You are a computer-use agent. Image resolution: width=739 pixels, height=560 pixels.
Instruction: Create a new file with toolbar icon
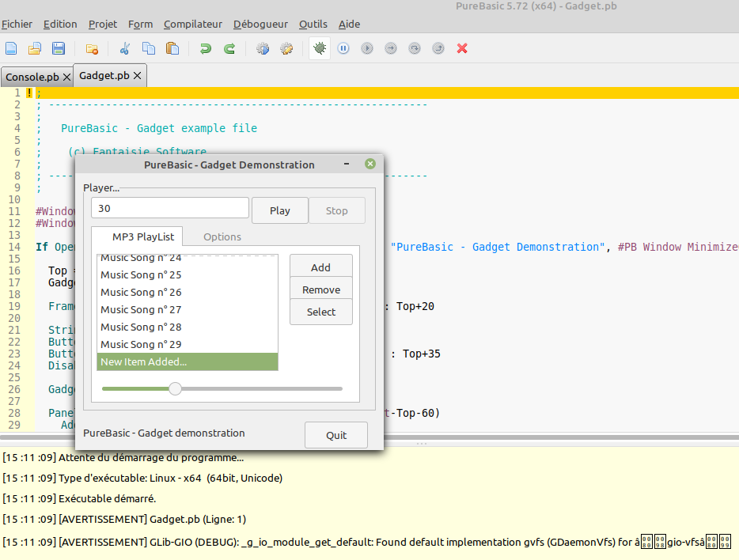point(11,48)
